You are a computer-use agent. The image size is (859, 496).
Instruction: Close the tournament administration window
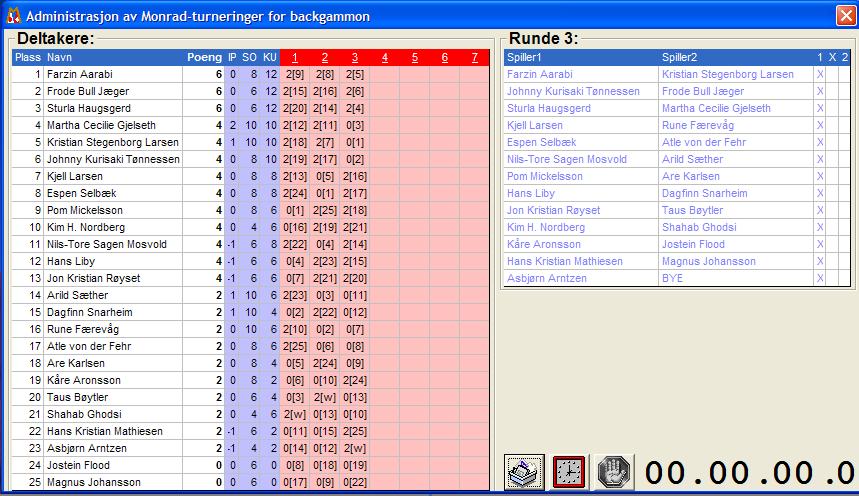pos(845,14)
